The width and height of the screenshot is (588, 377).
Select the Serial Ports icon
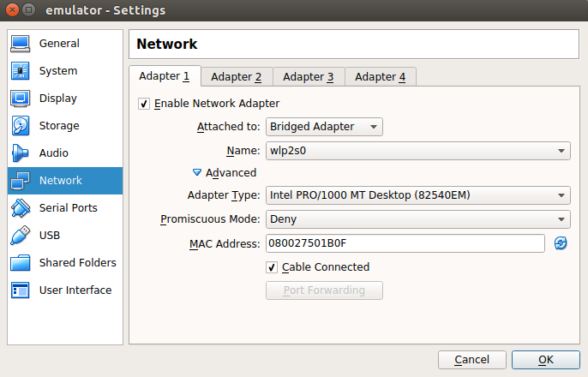point(21,208)
